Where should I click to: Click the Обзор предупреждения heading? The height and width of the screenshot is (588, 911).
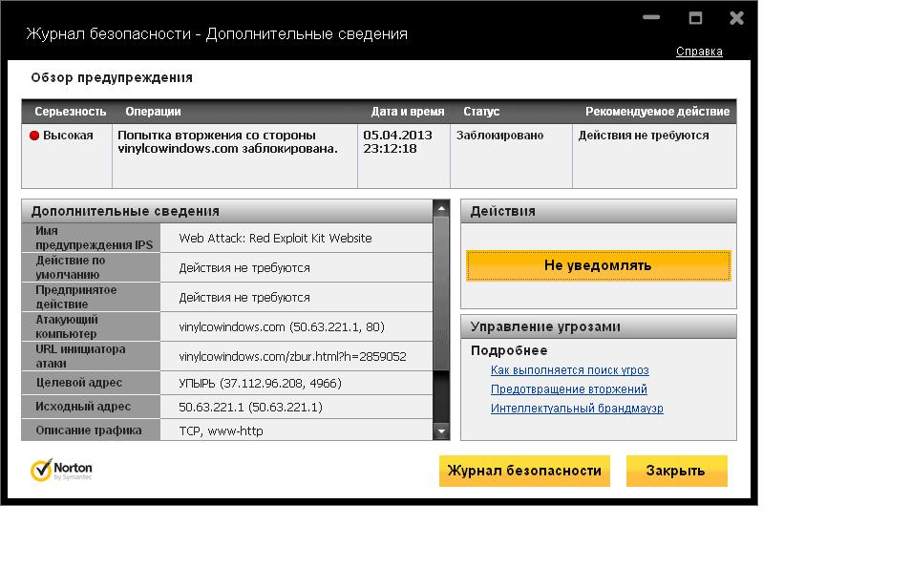(112, 78)
